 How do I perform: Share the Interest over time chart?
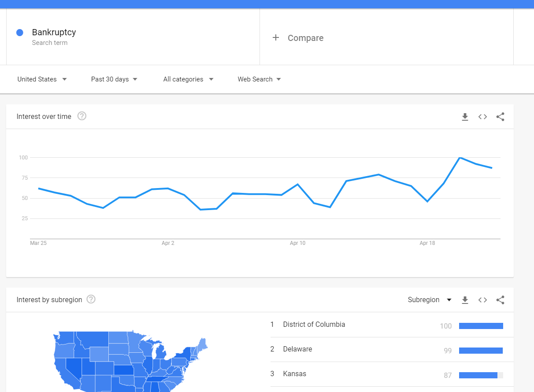point(500,117)
